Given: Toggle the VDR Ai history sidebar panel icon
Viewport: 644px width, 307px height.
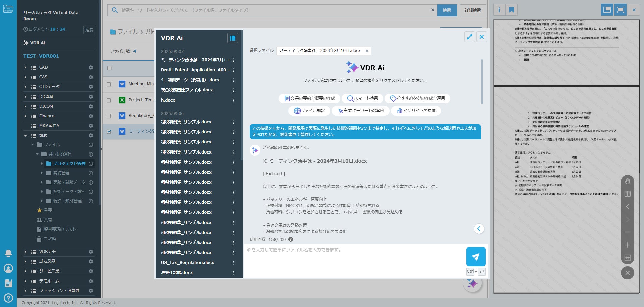Looking at the screenshot, I should pos(232,38).
